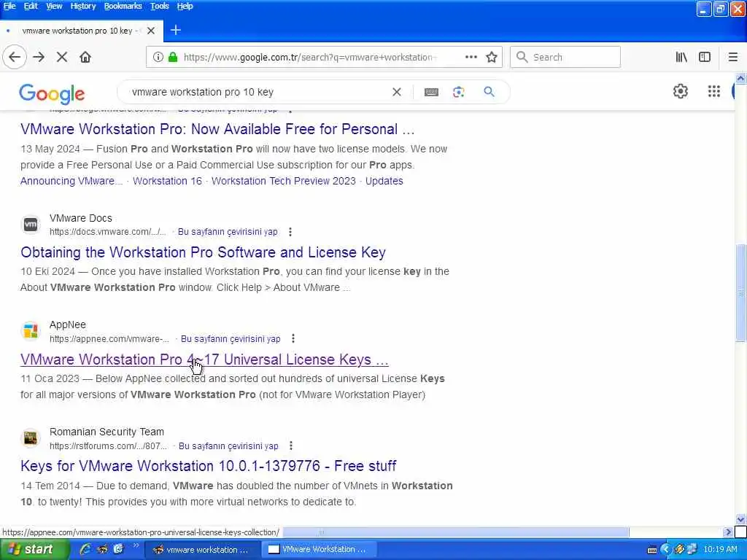This screenshot has width=747, height=560.
Task: Click the 10:19 AM system clock
Action: pyautogui.click(x=720, y=550)
